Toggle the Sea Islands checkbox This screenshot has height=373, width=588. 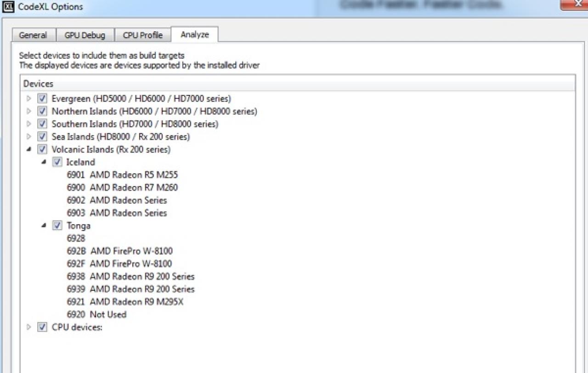42,136
